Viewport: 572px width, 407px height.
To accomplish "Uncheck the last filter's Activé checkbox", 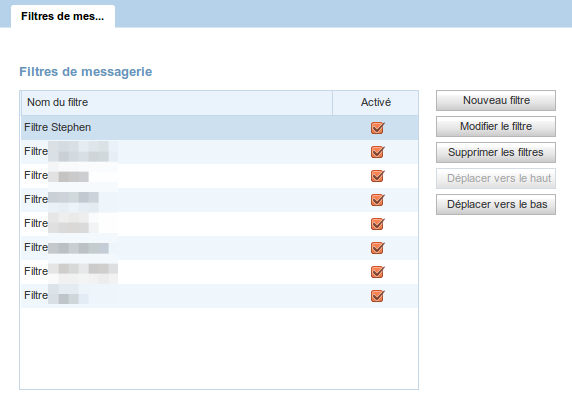I will click(377, 296).
